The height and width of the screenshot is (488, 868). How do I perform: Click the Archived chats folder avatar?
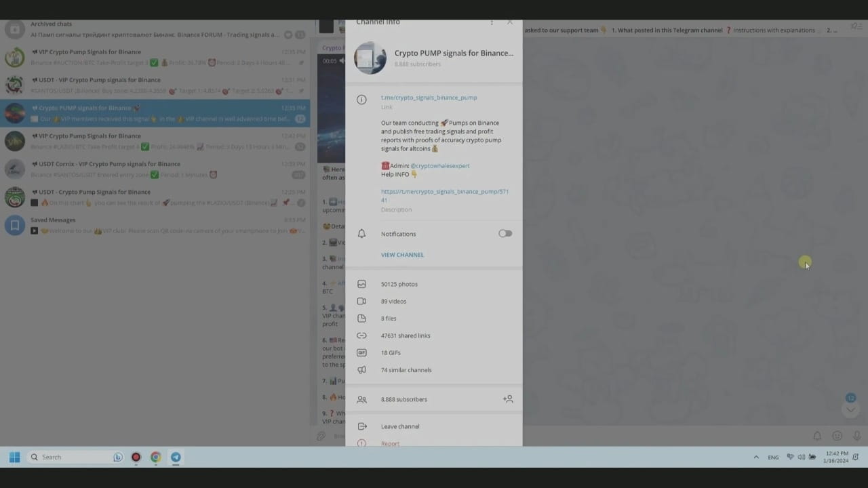[x=15, y=30]
